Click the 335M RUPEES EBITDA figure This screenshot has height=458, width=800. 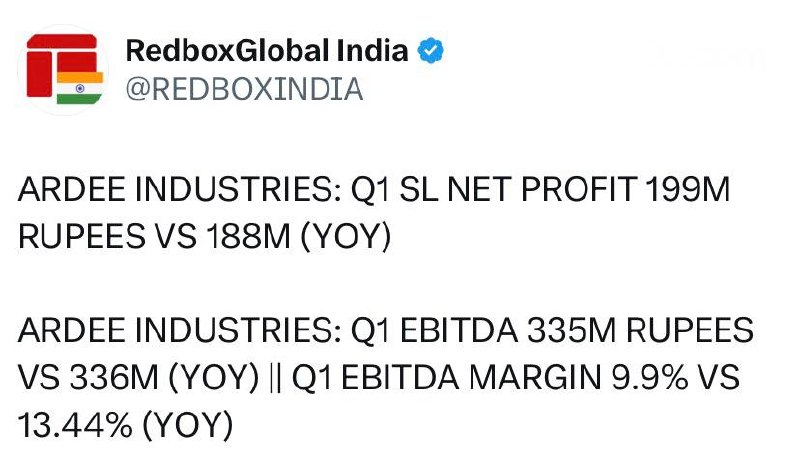pos(640,330)
